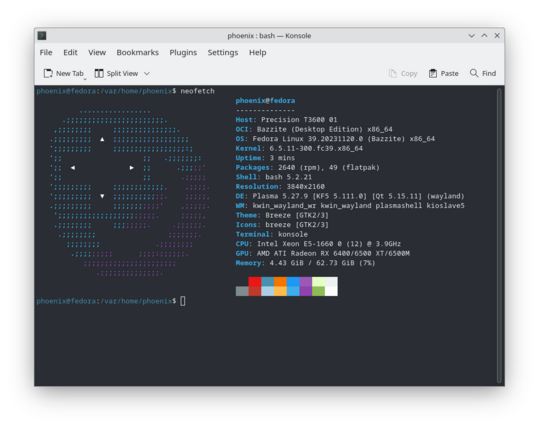Click the New Tab icon
The height and width of the screenshot is (427, 539).
(48, 73)
